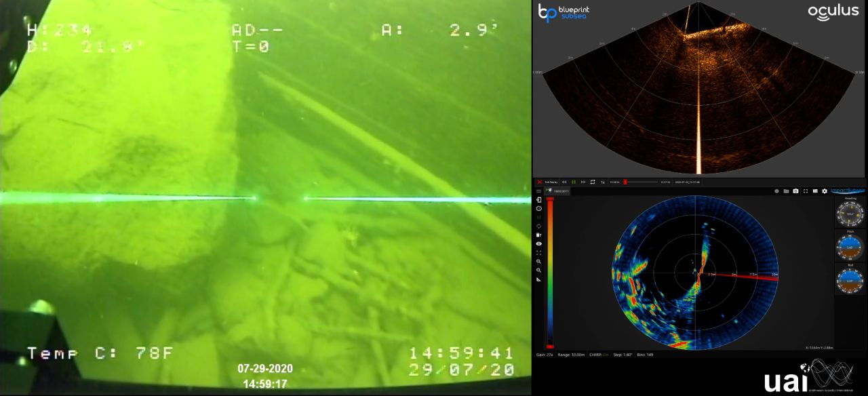
Task: Click the red X exit replay icon
Action: point(539,182)
